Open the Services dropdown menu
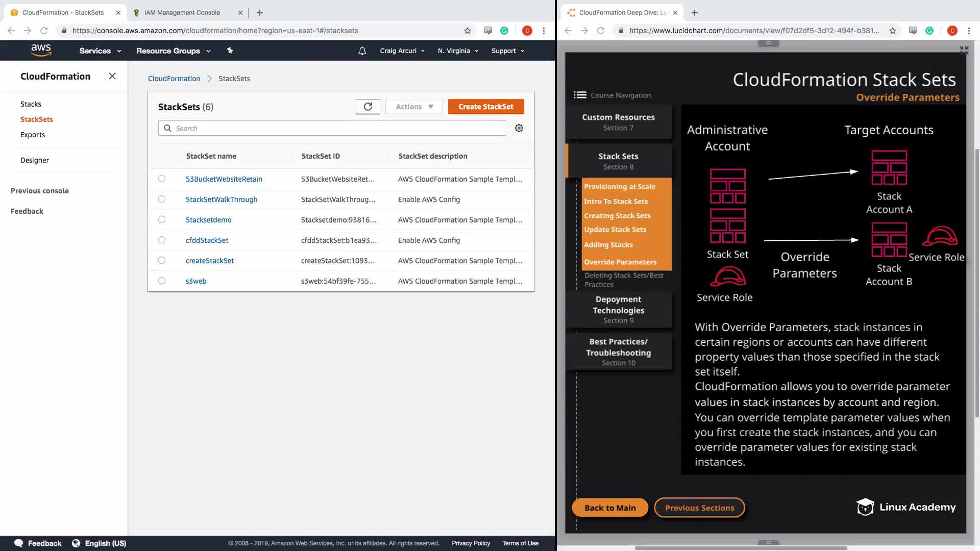The height and width of the screenshot is (551, 980). pyautogui.click(x=100, y=51)
